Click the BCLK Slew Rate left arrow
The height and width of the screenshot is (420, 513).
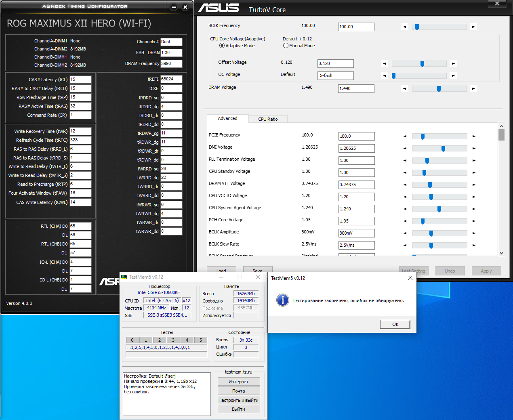pyautogui.click(x=405, y=246)
